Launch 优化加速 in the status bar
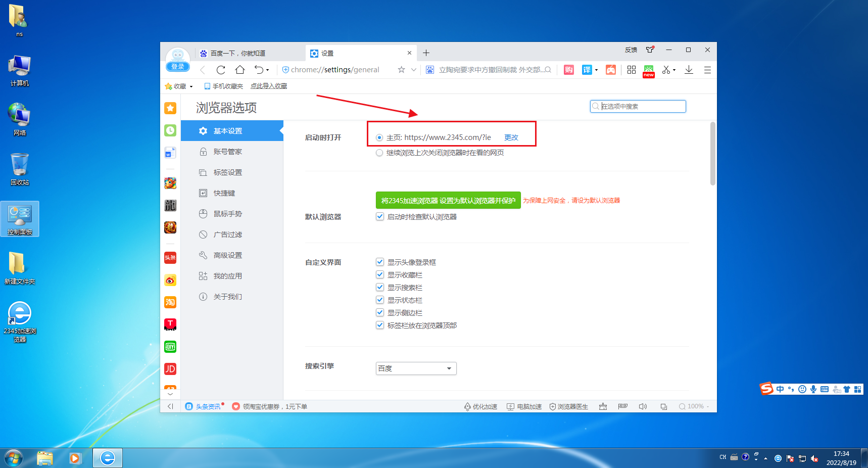The width and height of the screenshot is (868, 468). 480,406
